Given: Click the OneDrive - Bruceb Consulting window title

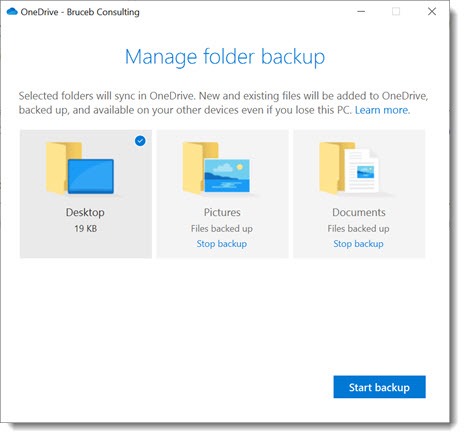Looking at the screenshot, I should pyautogui.click(x=80, y=12).
